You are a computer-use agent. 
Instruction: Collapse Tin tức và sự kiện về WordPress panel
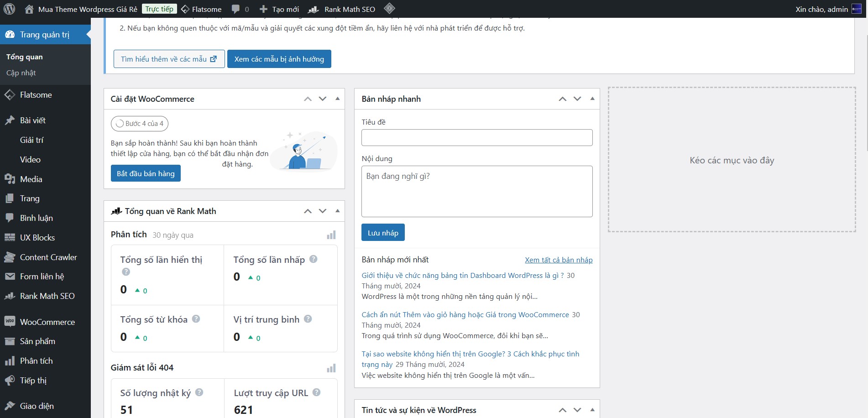coord(592,410)
